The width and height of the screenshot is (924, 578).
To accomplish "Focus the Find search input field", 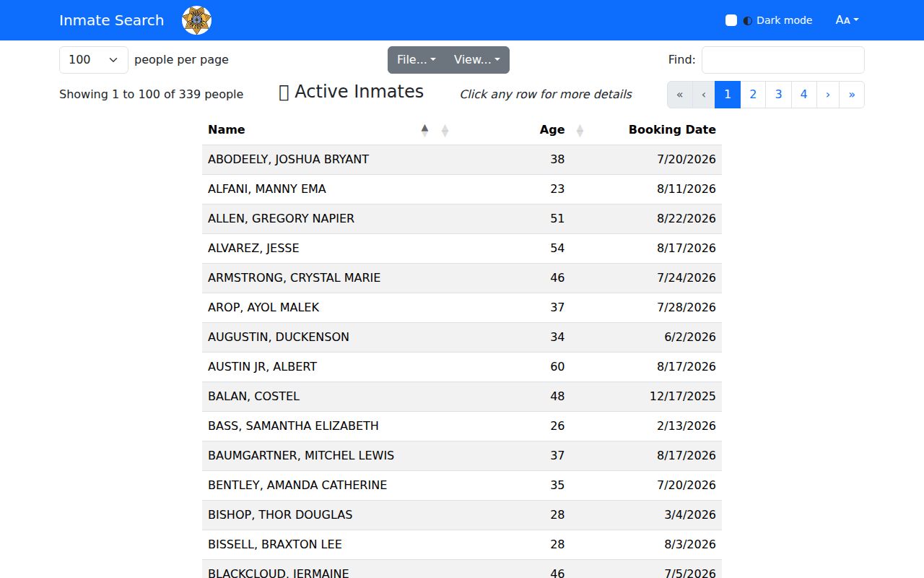I will click(x=783, y=60).
